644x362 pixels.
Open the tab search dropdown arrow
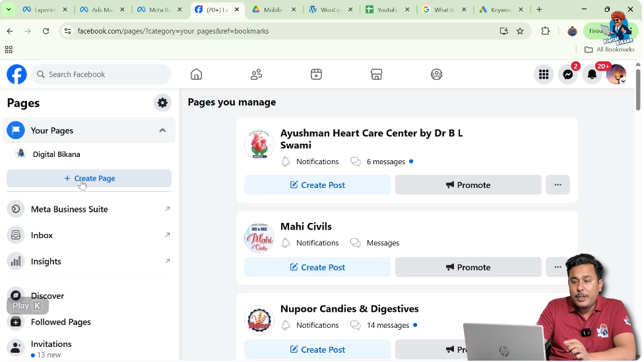8,9
